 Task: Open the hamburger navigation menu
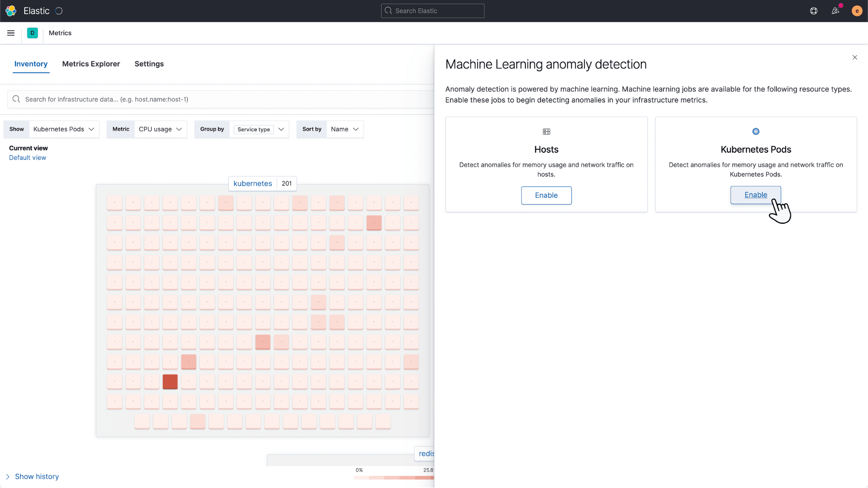click(11, 33)
